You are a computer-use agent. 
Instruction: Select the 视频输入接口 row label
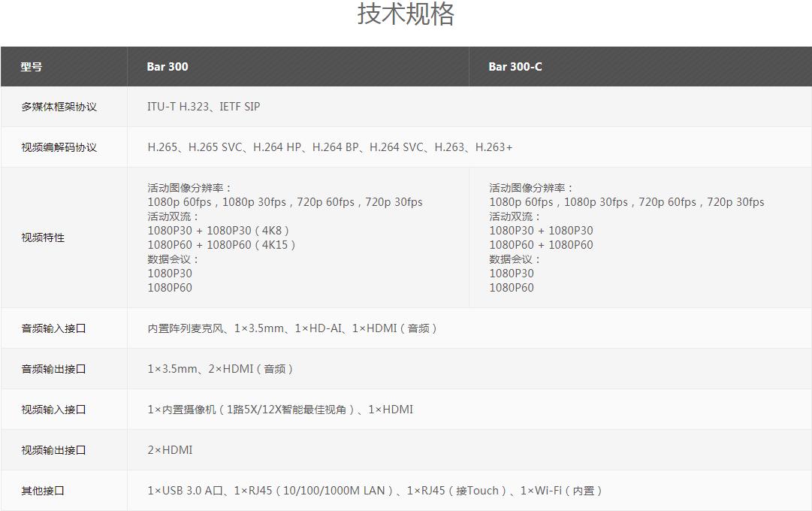[53, 410]
